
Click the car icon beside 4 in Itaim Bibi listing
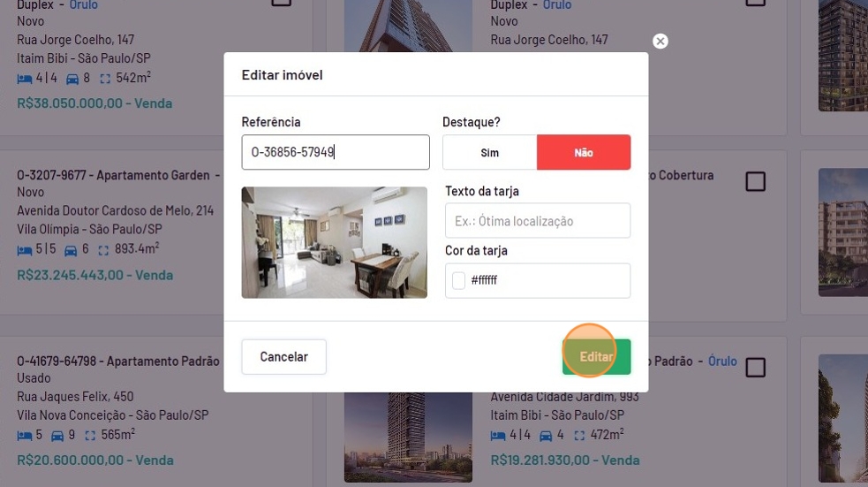pos(546,436)
